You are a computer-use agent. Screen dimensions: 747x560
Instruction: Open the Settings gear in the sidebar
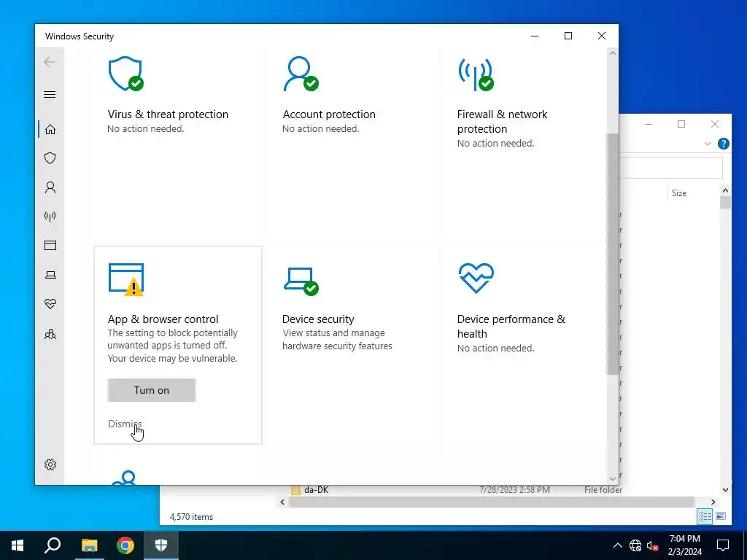pyautogui.click(x=50, y=464)
